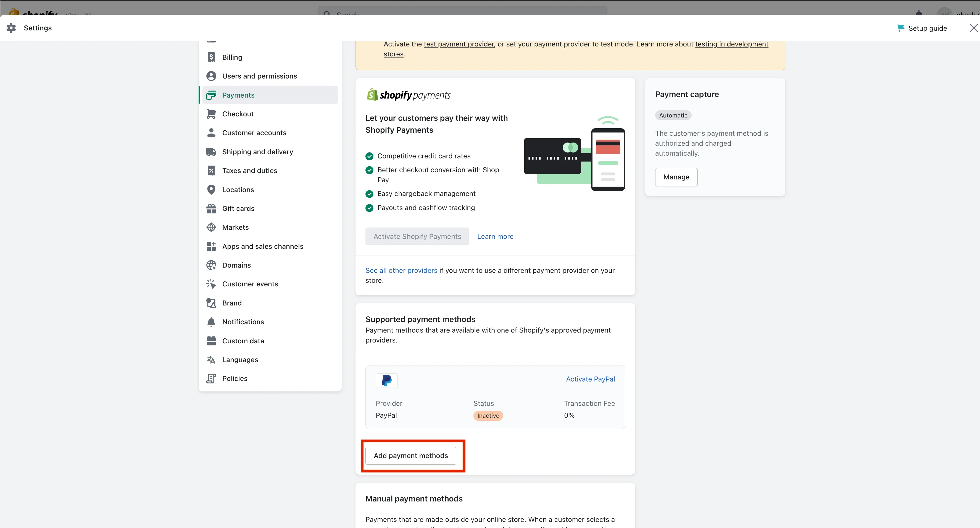Click Activate PayPal link
Viewport: 980px width, 528px height.
[x=591, y=379]
